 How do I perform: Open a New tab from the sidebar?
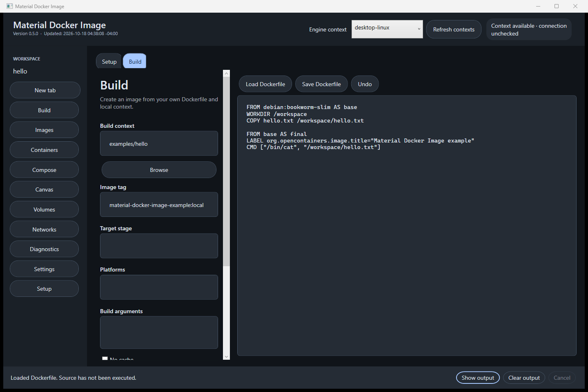pos(45,90)
